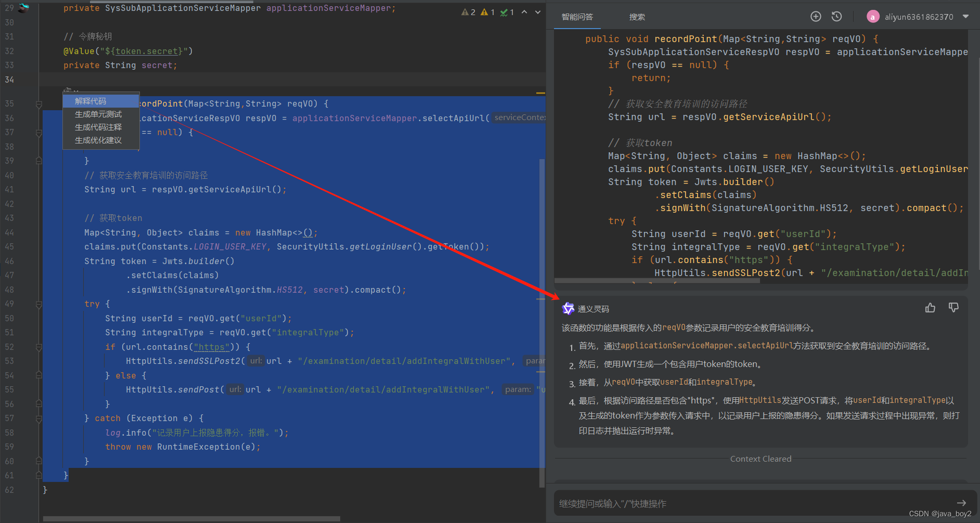The image size is (980, 523).
Task: Choose 生成单元测试 from the context menu
Action: 101,114
